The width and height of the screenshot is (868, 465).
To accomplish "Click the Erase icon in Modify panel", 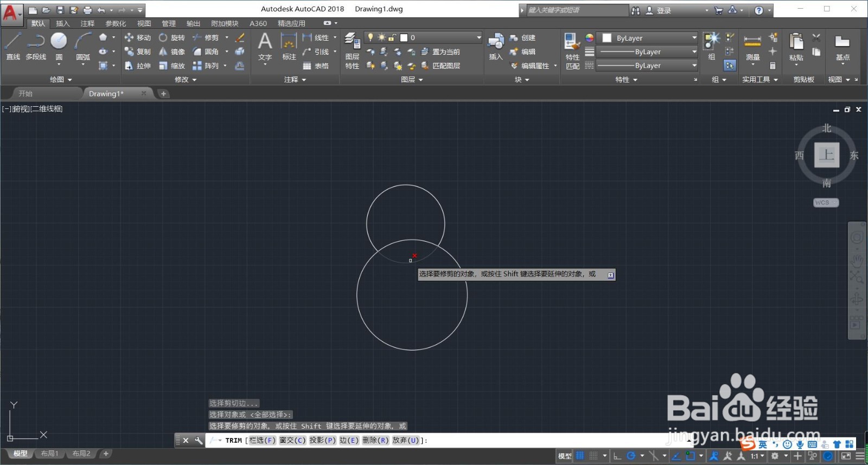I will coord(240,37).
